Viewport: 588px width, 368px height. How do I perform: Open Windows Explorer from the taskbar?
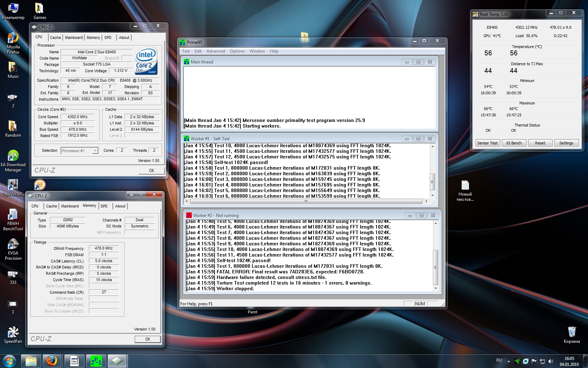click(31, 361)
